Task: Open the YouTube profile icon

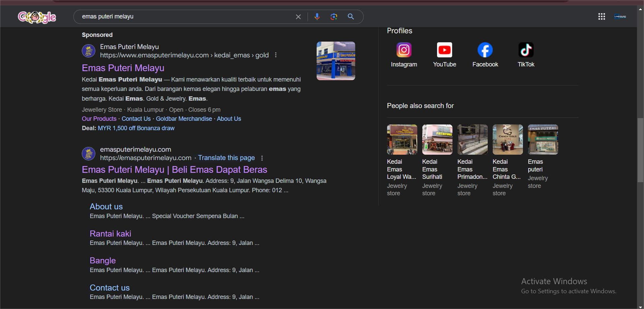Action: (x=444, y=50)
